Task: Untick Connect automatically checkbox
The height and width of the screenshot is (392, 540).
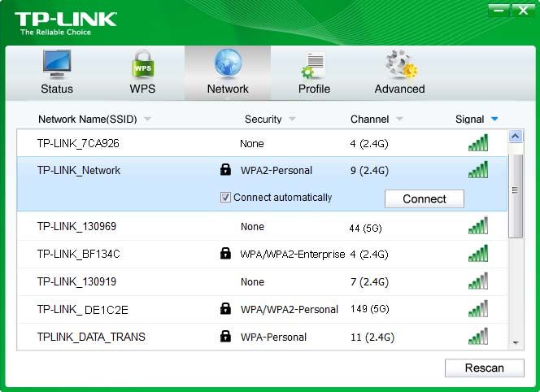Action: 225,198
